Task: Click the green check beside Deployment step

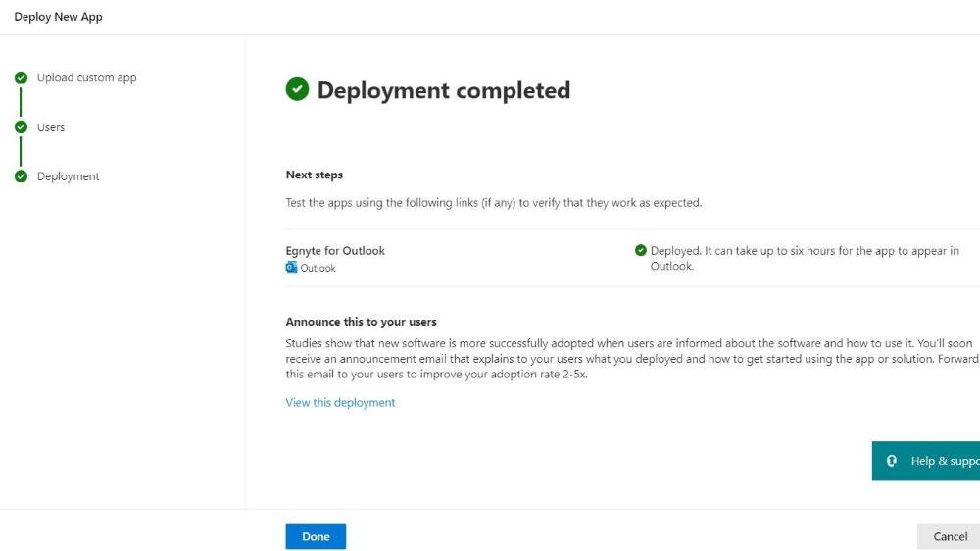Action: click(x=22, y=176)
